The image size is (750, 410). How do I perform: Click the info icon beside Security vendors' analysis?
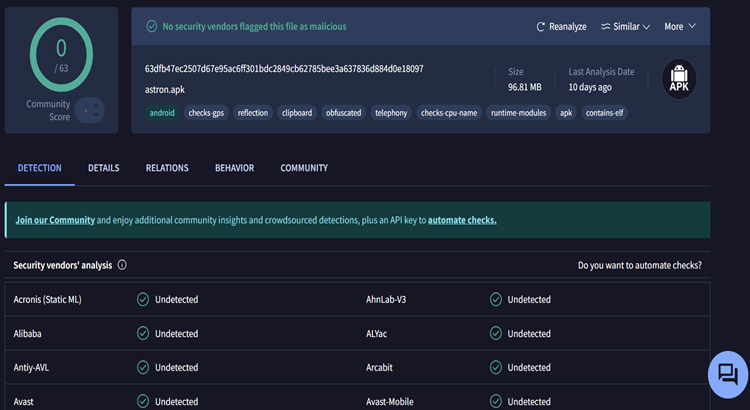(x=122, y=265)
